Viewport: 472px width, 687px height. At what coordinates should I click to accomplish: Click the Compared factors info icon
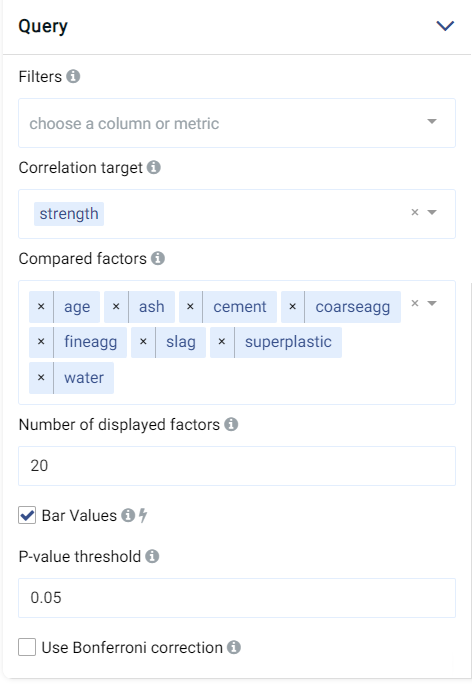point(158,258)
